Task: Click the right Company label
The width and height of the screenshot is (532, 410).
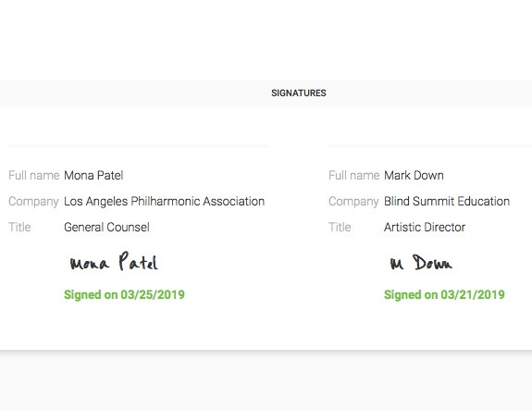Action: (x=353, y=201)
